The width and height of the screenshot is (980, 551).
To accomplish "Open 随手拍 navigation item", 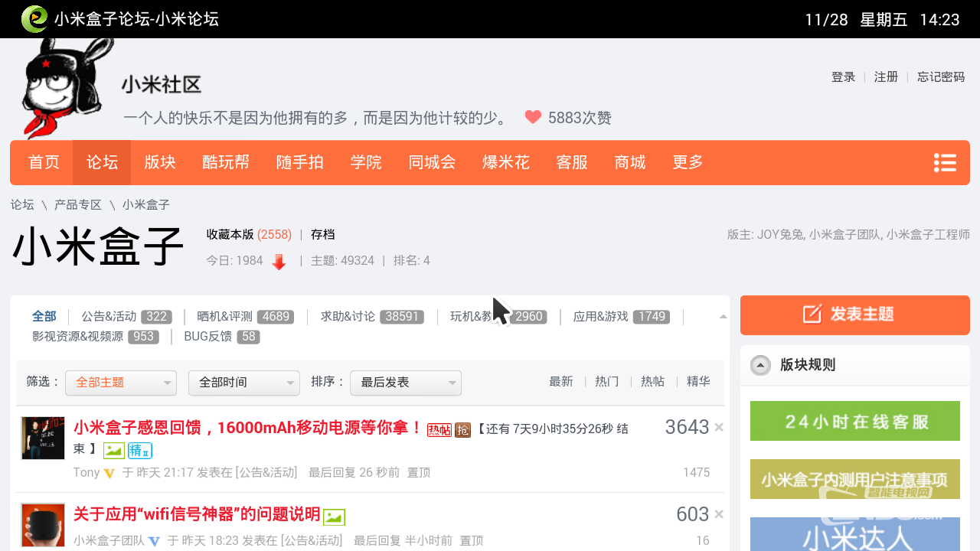I will tap(299, 162).
